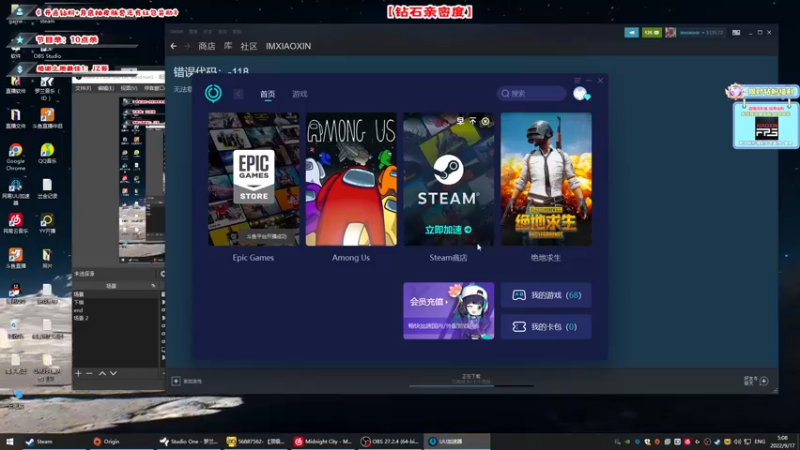The image size is (800, 450).
Task: Remove scene with OBS minus button
Action: point(89,373)
